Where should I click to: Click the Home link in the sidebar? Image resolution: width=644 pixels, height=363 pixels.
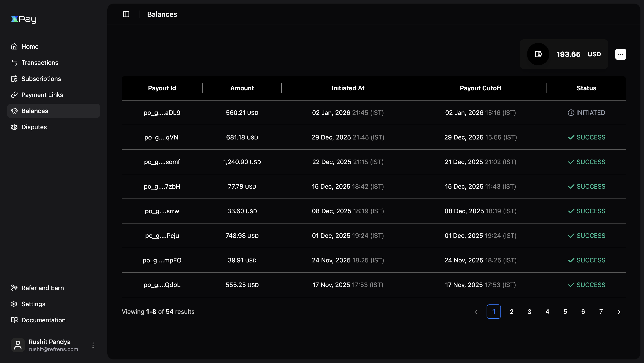(30, 46)
